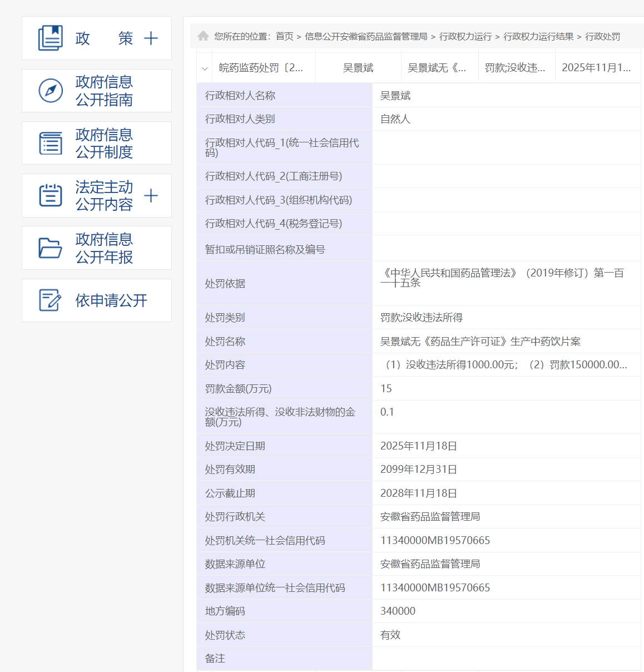Click the 罚款金额 value 15
This screenshot has height=672, width=644.
tap(386, 389)
